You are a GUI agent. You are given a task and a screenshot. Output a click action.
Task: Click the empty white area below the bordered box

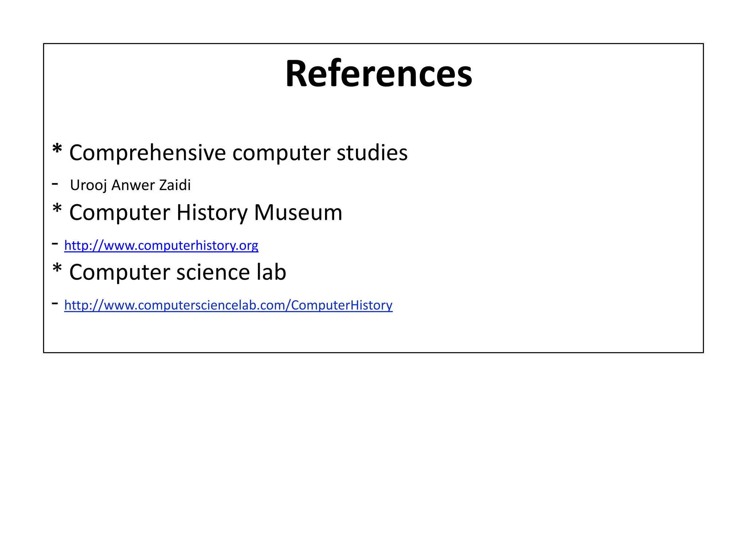[373, 456]
